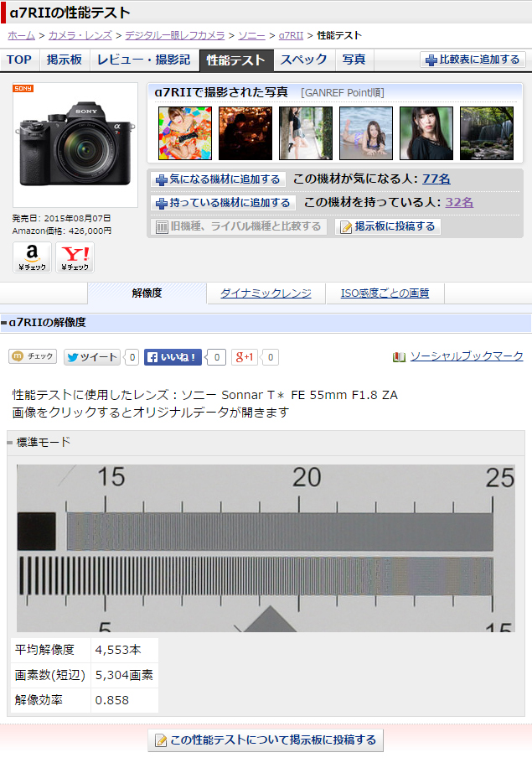Open ソーシャルブックマーク link

click(467, 356)
